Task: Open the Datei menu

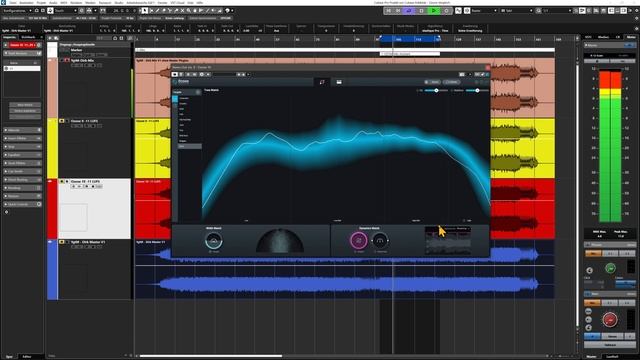Action: pyautogui.click(x=13, y=2)
